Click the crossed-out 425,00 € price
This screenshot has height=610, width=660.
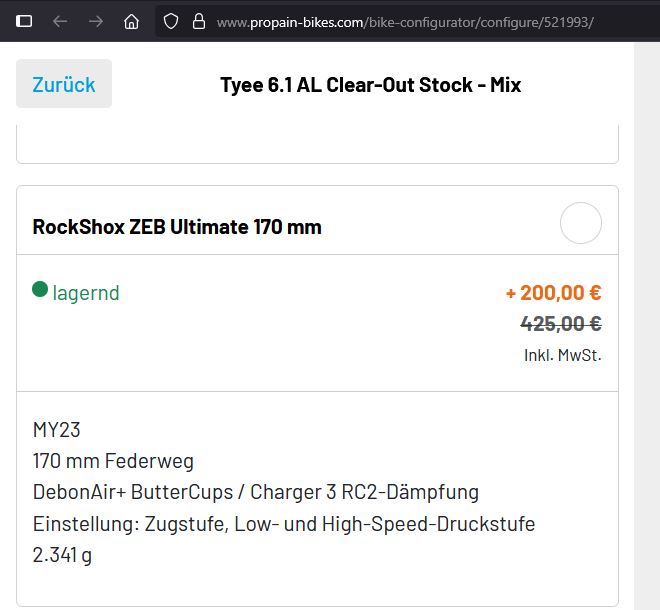point(560,324)
